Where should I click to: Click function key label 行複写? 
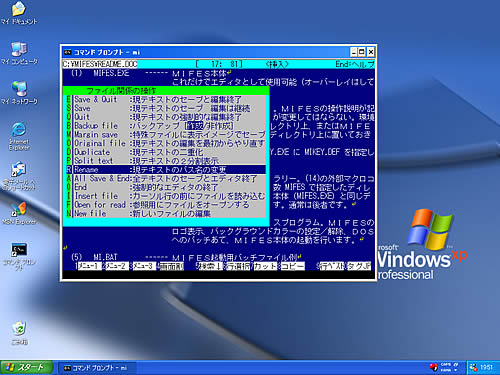click(x=238, y=266)
